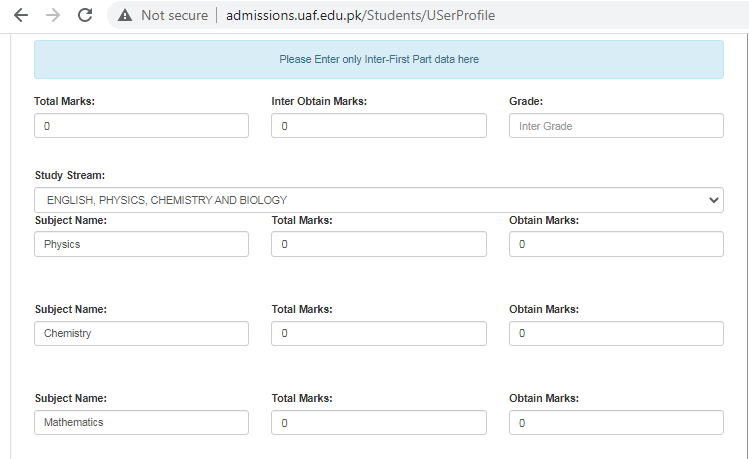Click the Not secure warning icon

click(124, 15)
